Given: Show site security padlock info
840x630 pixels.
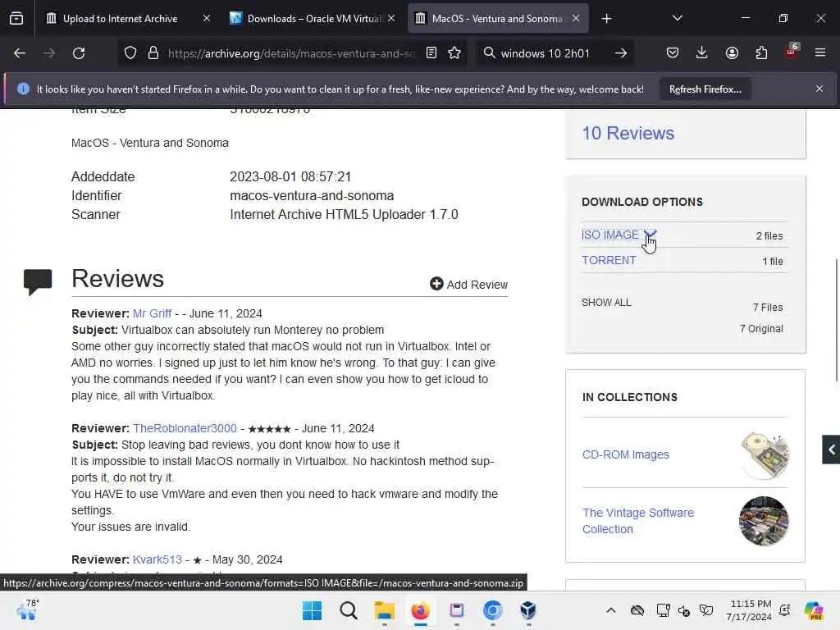Looking at the screenshot, I should tap(153, 53).
